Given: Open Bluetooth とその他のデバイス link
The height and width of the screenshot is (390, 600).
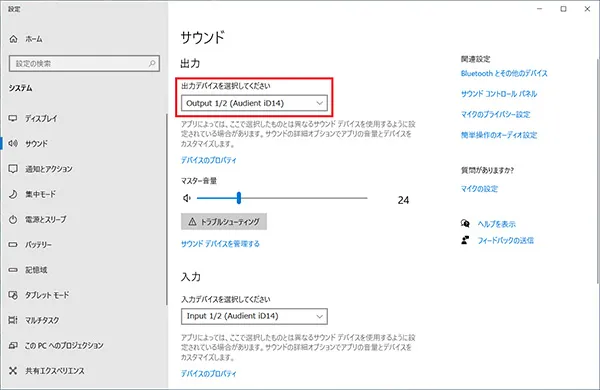Looking at the screenshot, I should [x=504, y=73].
